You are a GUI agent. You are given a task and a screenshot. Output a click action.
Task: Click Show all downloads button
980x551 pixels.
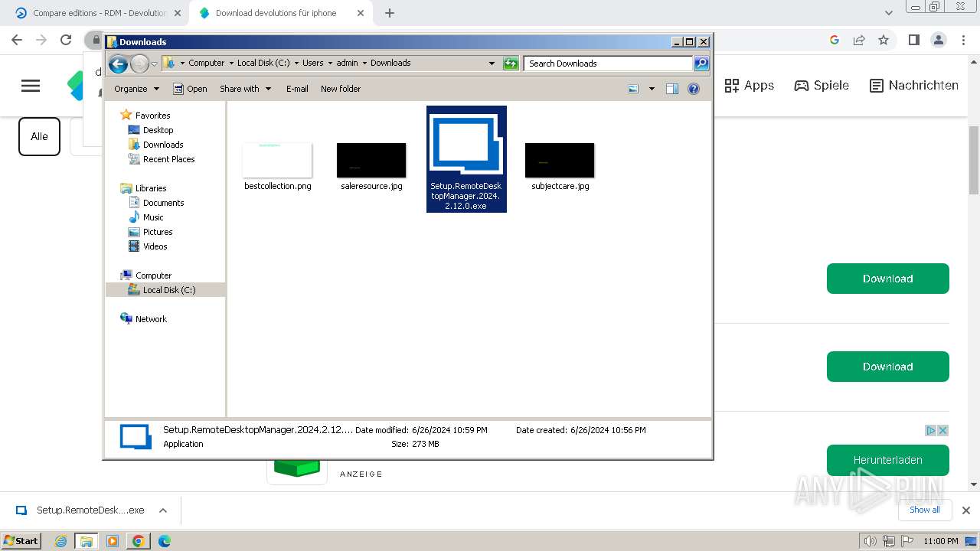pyautogui.click(x=925, y=510)
